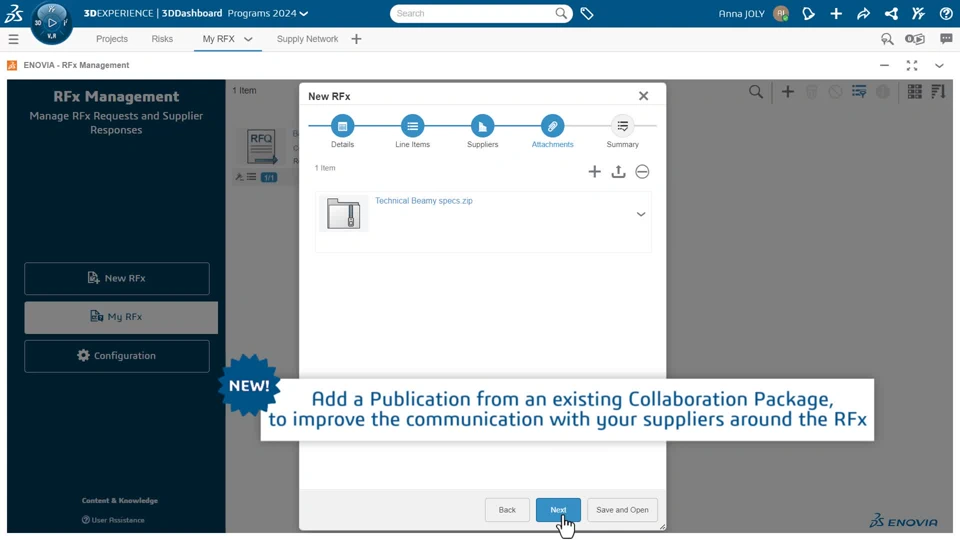This screenshot has height=540, width=960.
Task: Click the user search icon in tab bar
Action: (x=887, y=39)
